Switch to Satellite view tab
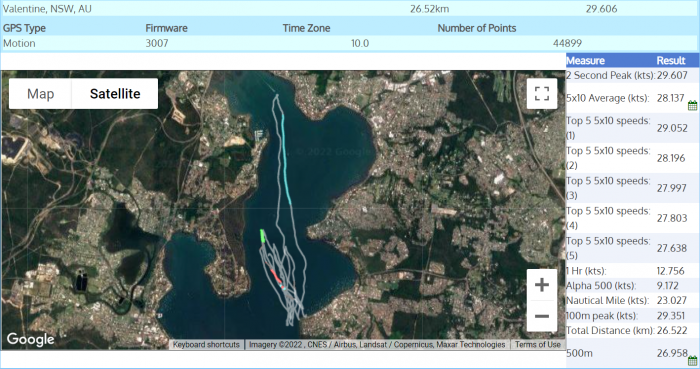Viewport: 700px width, 369px height. 115,94
